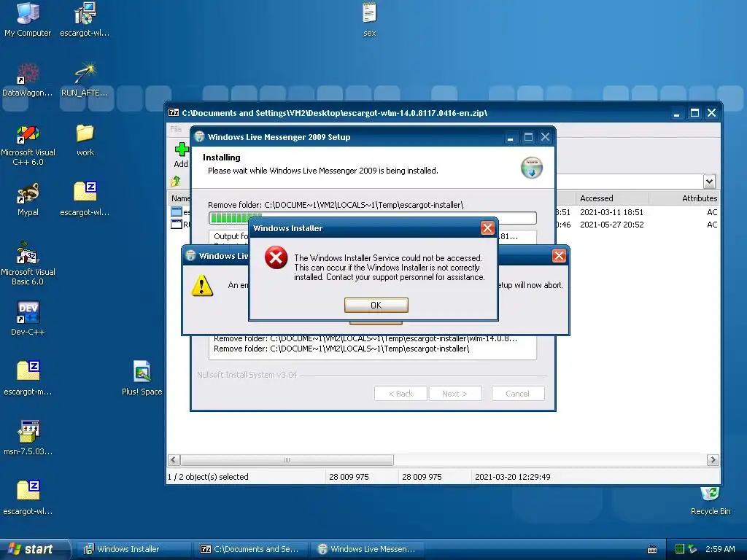Launch Mypal browser shortcut
Screen dimensions: 747x560
pos(28,199)
